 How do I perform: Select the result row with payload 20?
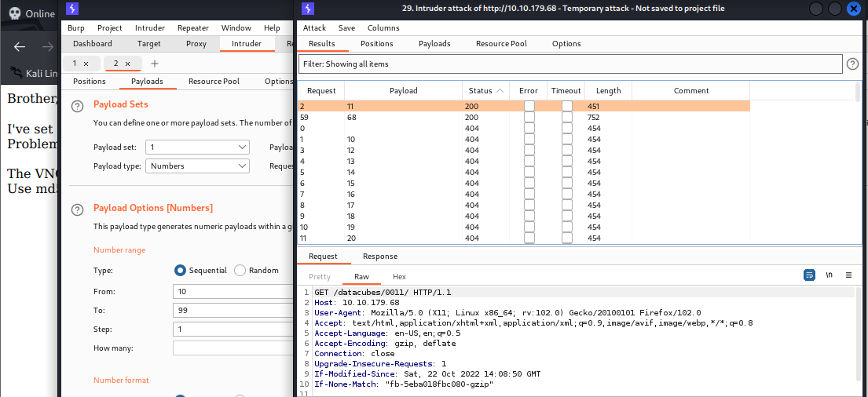[x=524, y=238]
